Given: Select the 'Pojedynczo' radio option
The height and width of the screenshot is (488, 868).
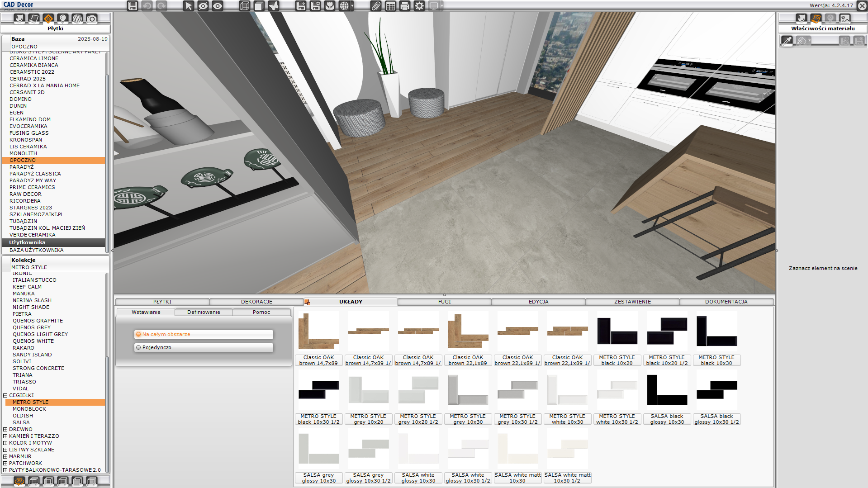Looking at the screenshot, I should (138, 347).
